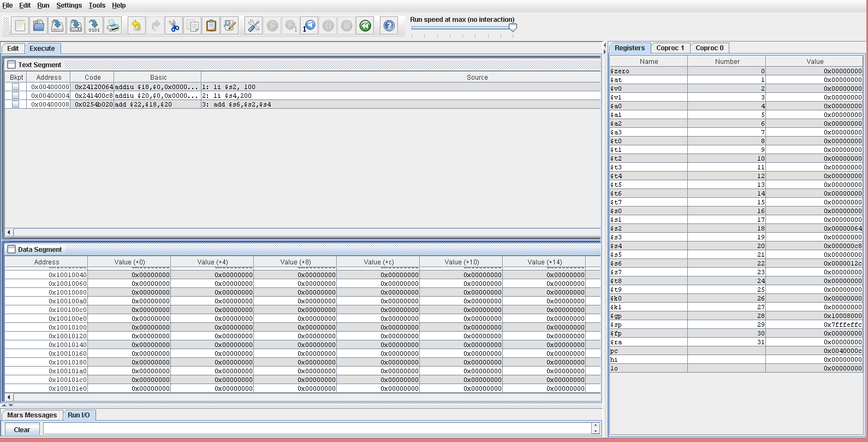Image resolution: width=868 pixels, height=442 pixels.
Task: Collapse the bottom messages pane using the down arrow
Action: [x=10, y=406]
